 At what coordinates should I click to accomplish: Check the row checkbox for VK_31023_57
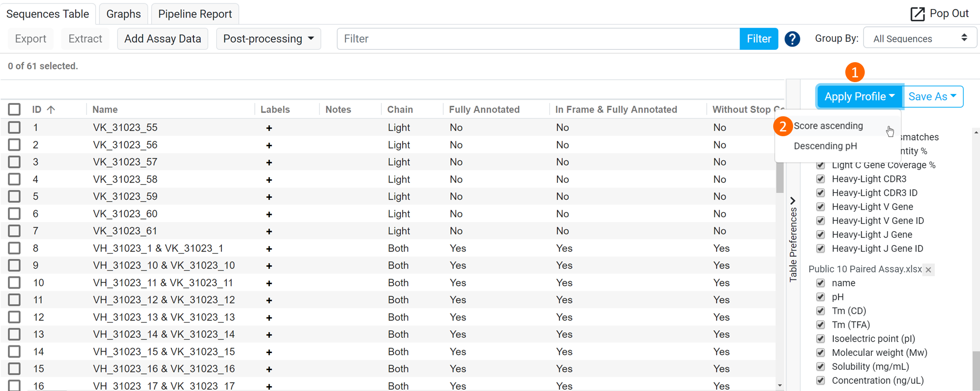(14, 162)
